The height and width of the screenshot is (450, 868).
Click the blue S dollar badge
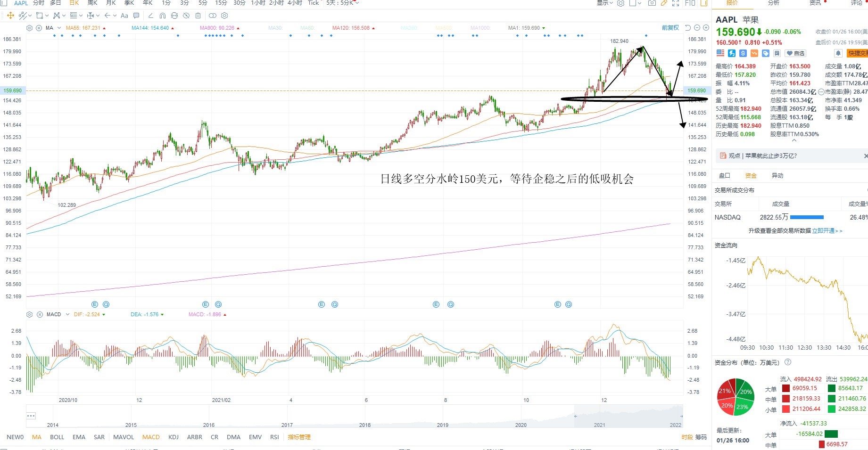pos(743,53)
